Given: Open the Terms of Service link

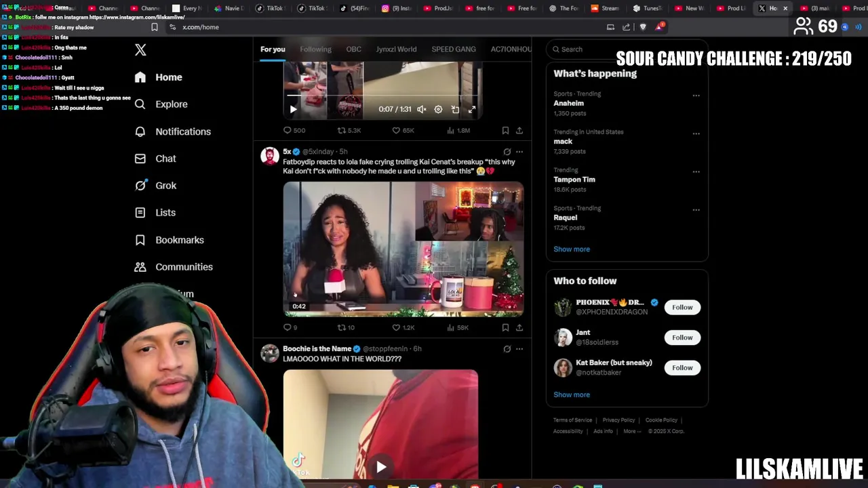Looking at the screenshot, I should (x=572, y=420).
